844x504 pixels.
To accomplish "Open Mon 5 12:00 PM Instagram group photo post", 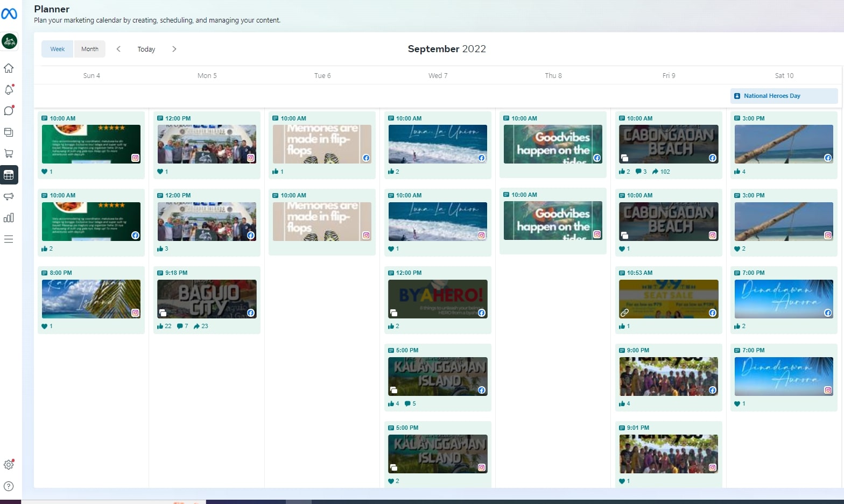I will pyautogui.click(x=207, y=144).
